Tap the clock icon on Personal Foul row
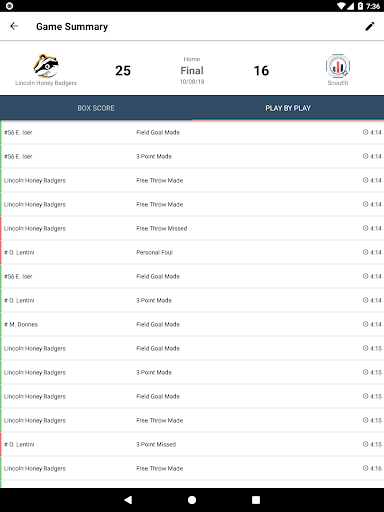This screenshot has width=384, height=512. point(365,252)
